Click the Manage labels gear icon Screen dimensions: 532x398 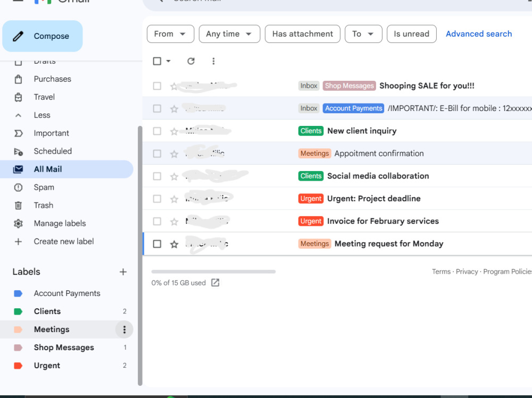18,223
